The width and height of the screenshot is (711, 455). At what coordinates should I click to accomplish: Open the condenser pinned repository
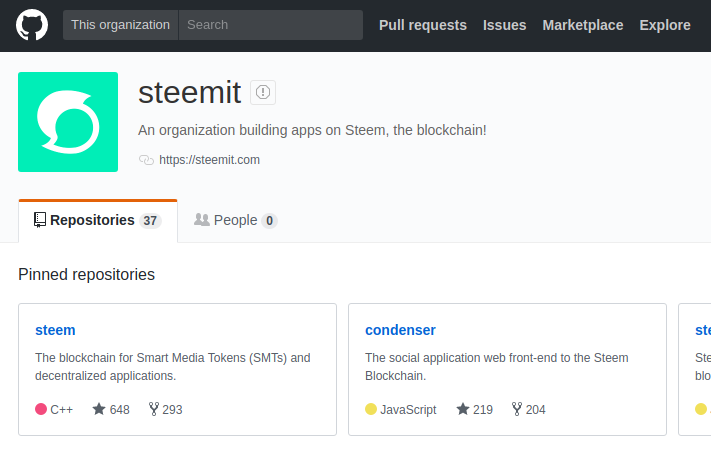[x=400, y=330]
